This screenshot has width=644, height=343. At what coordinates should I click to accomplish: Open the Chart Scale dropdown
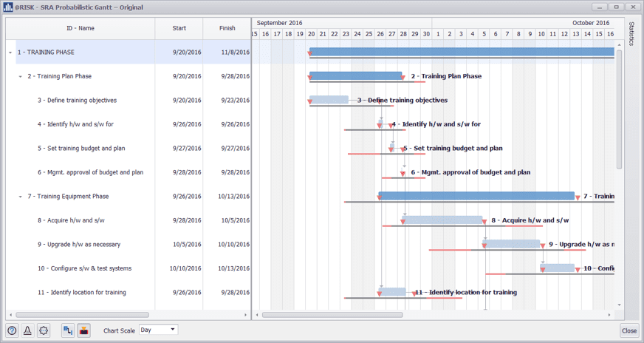pyautogui.click(x=158, y=330)
